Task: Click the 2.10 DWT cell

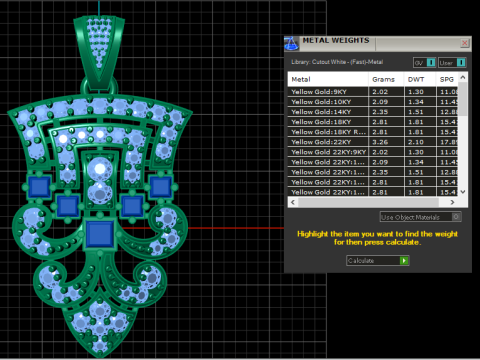Action: tap(420, 142)
